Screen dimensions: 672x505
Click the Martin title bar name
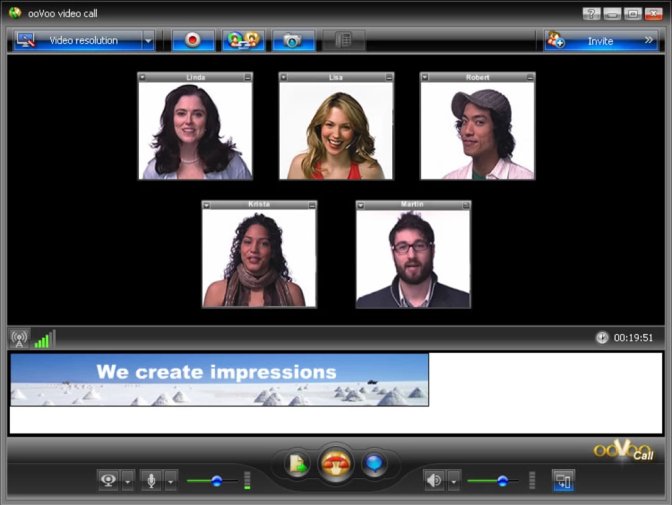(x=412, y=204)
